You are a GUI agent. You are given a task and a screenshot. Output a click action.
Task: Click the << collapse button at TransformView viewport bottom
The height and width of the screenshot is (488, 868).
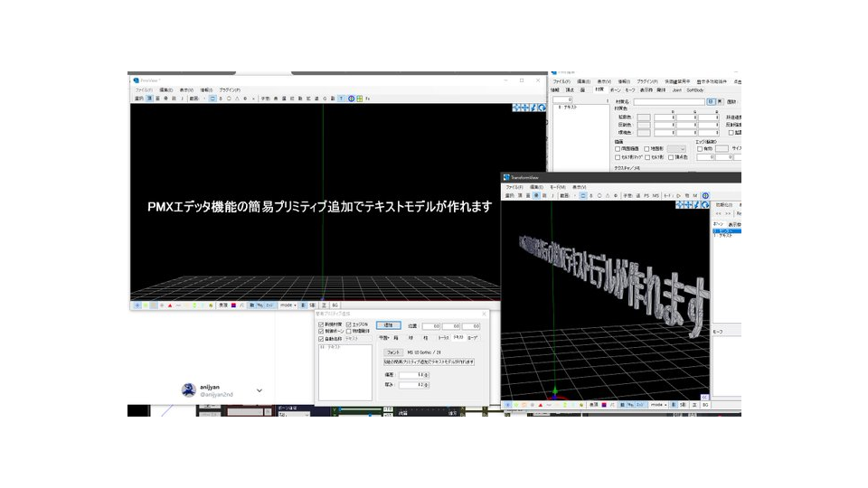(x=704, y=397)
